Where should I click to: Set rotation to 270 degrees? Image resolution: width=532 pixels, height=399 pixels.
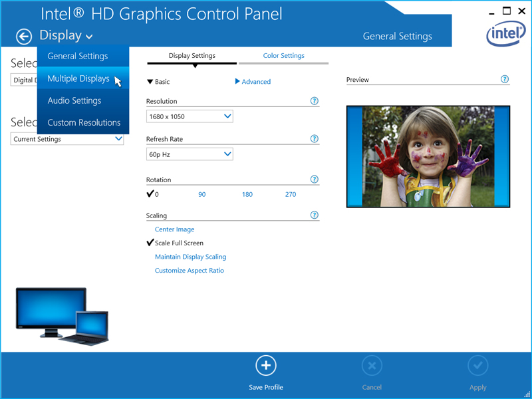291,194
